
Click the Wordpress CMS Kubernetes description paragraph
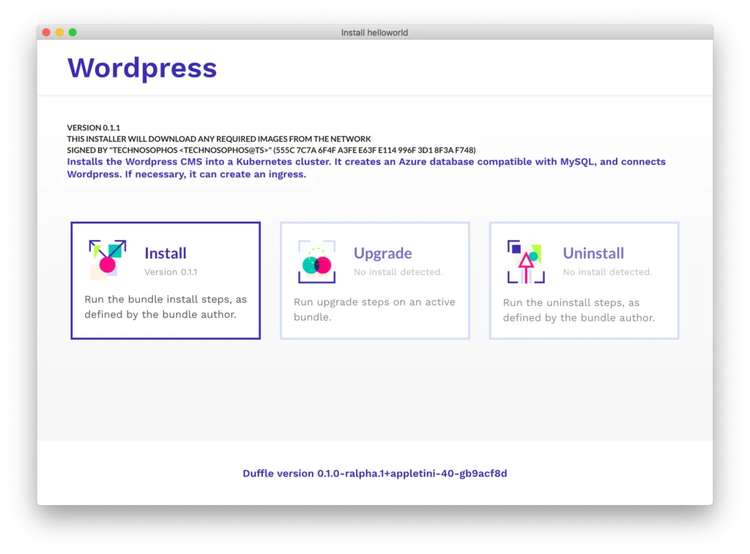point(366,168)
